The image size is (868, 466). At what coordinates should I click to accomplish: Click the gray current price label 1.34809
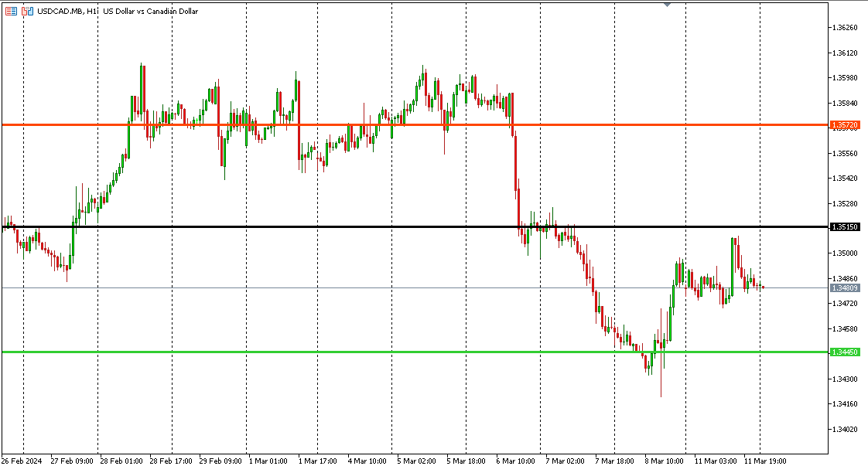(x=846, y=288)
